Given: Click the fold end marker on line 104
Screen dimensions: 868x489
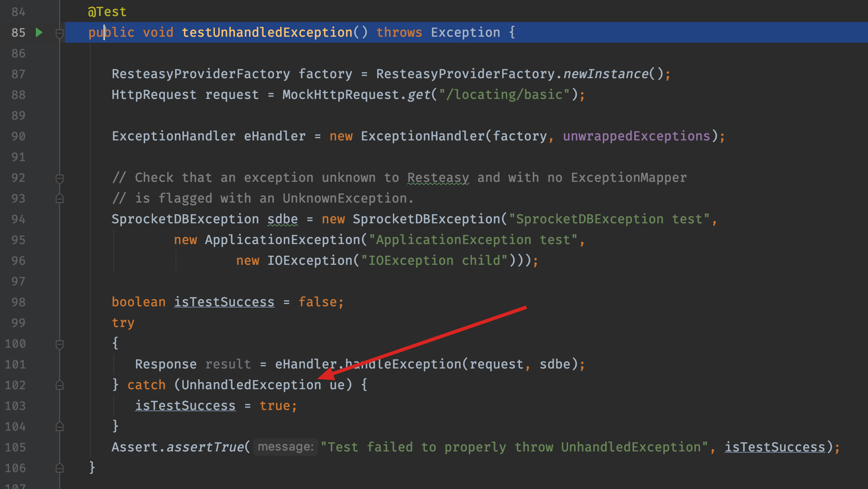Looking at the screenshot, I should point(60,426).
